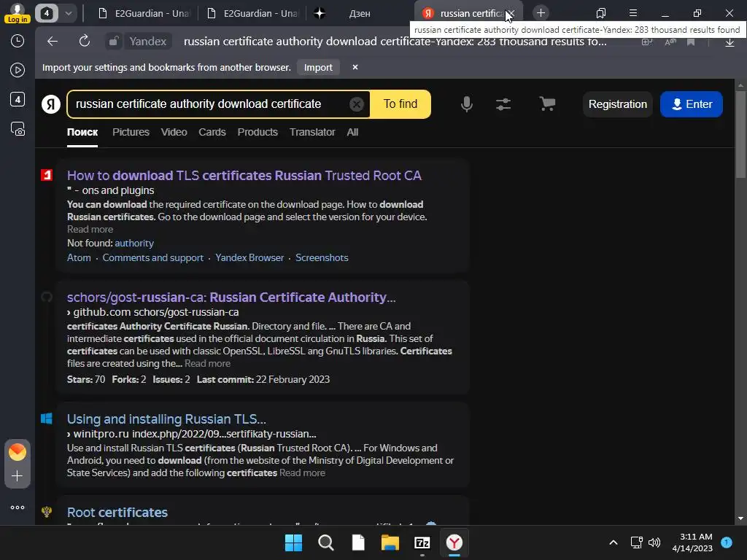Screen dimensions: 747x560
Task: Show site security lock info
Action: [113, 42]
